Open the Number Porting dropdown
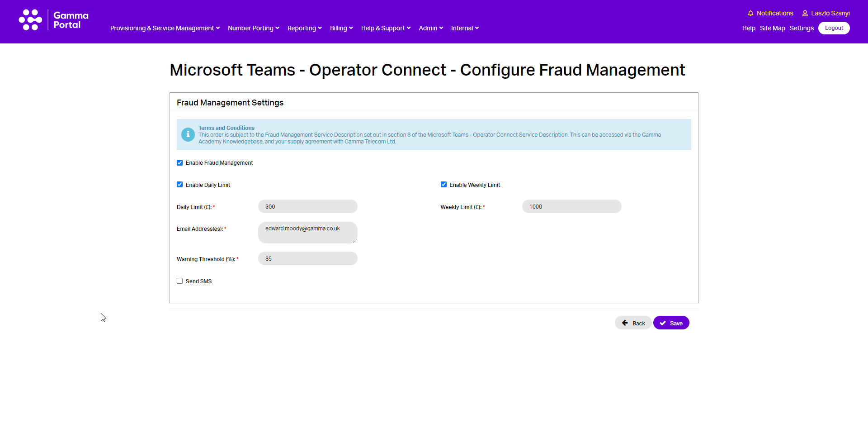The image size is (868, 424). [x=254, y=28]
